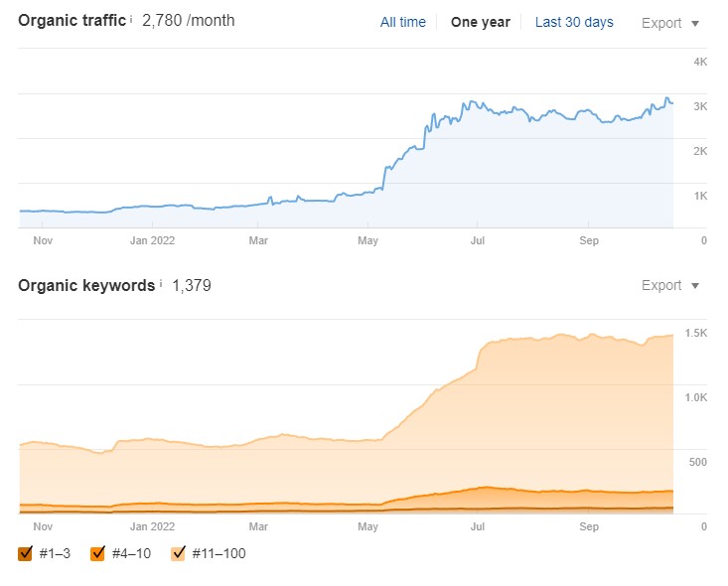Screen dimensions: 728x586
Task: Select the One year time range
Action: [480, 22]
